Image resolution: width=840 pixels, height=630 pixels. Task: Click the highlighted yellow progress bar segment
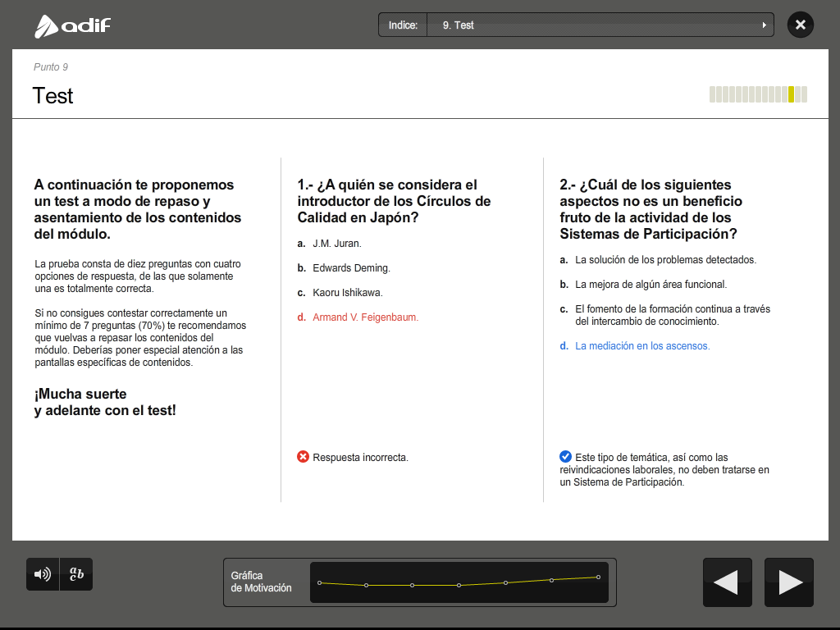pyautogui.click(x=791, y=94)
